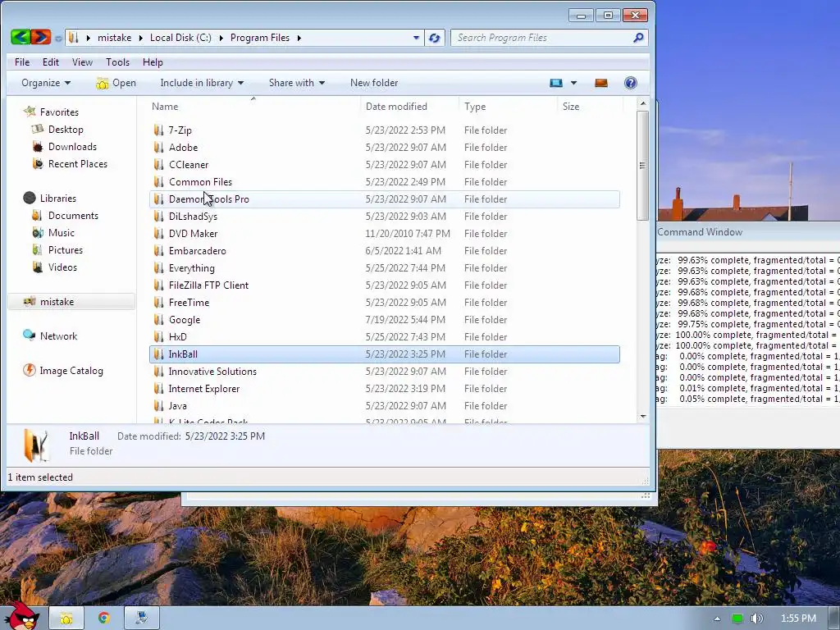Open the Include in library dropdown
This screenshot has width=840, height=630.
[202, 83]
